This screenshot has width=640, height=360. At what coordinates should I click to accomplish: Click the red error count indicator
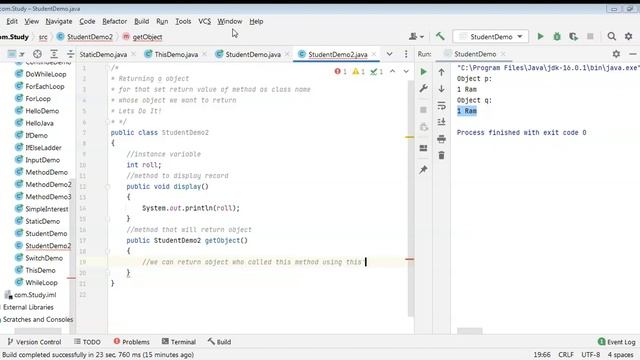(340, 71)
